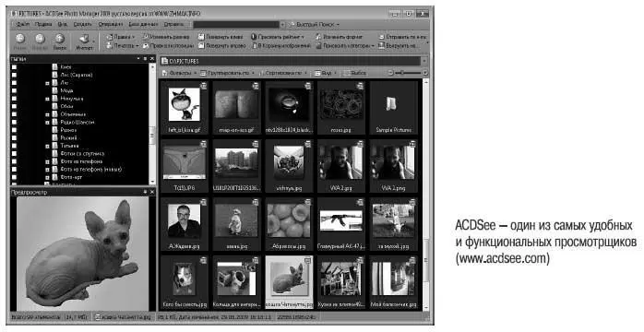Go up a folder with Вверх button
This screenshot has height=332, width=644.
(x=60, y=41)
